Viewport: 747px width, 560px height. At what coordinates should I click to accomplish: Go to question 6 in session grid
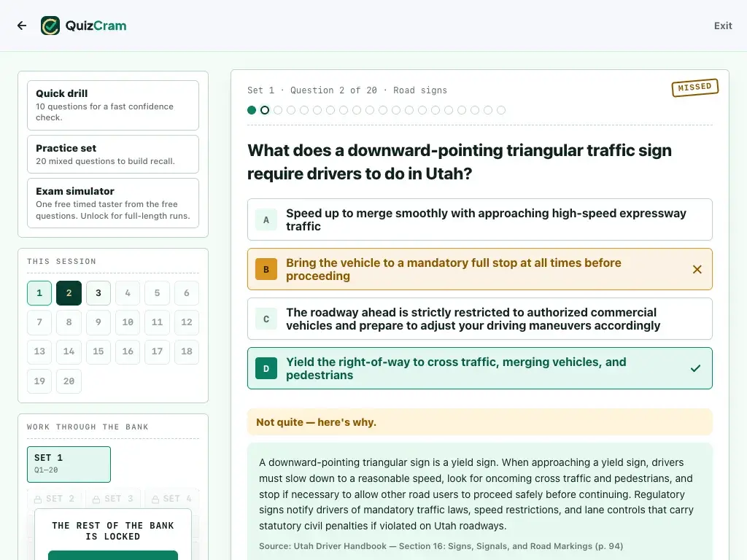coord(187,293)
